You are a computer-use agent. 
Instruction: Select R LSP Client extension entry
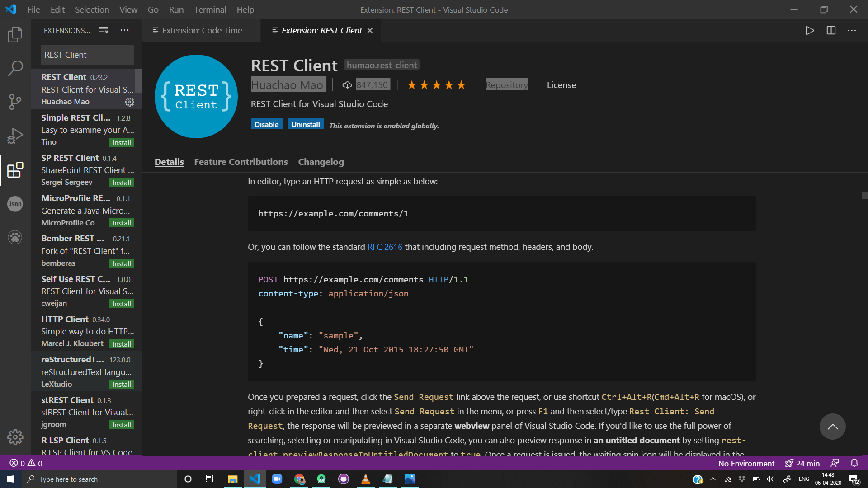(86, 446)
